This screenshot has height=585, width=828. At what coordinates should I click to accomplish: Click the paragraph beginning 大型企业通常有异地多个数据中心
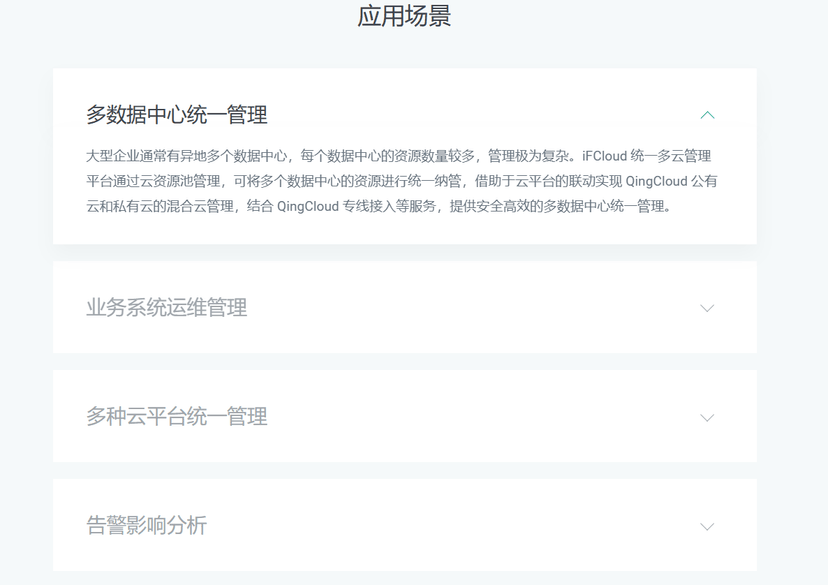[402, 181]
